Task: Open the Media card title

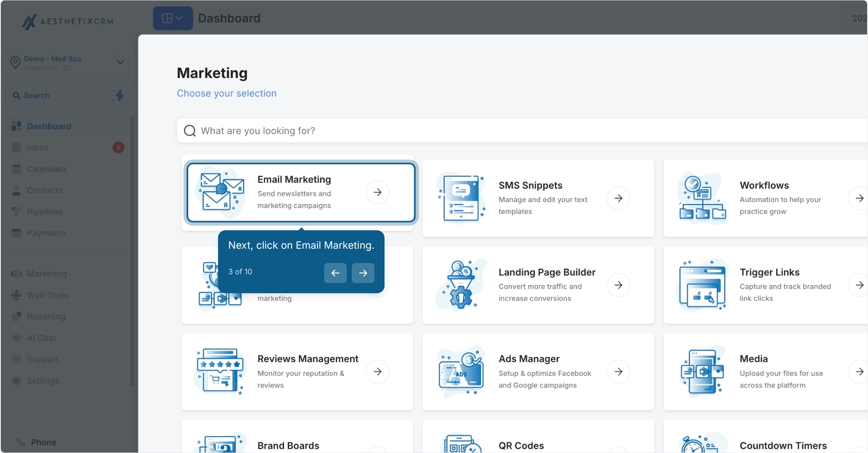Action: (x=754, y=359)
